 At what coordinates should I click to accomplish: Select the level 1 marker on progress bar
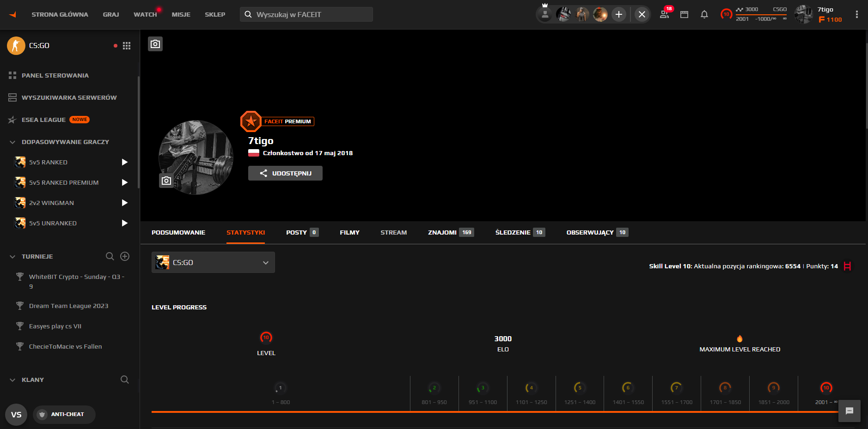[x=280, y=388]
